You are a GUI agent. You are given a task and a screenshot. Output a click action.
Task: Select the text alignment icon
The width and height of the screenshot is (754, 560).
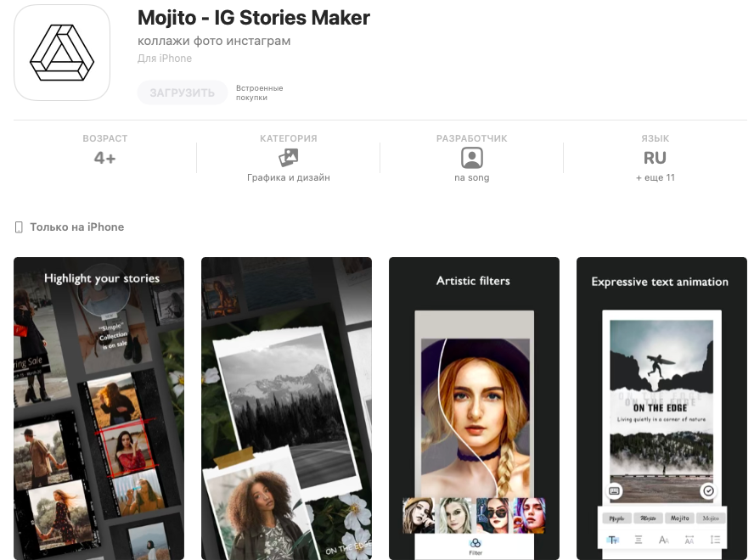[639, 540]
